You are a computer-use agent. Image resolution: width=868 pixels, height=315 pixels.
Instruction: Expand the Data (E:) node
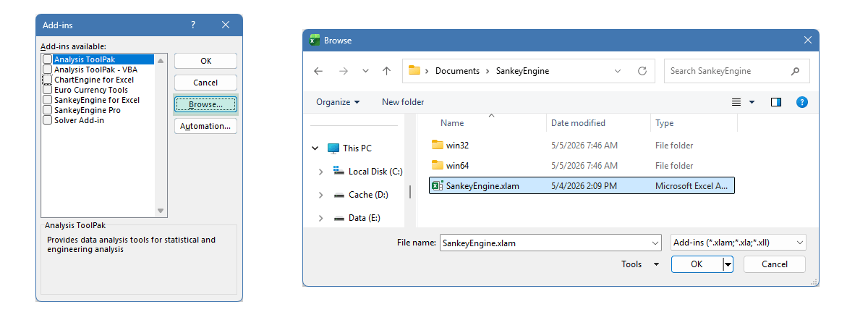[320, 217]
